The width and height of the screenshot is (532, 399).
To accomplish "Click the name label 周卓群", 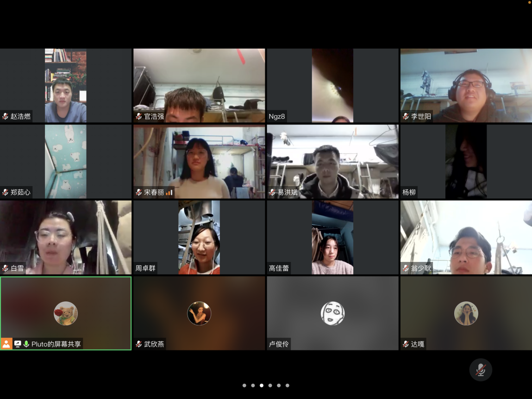I will [145, 268].
